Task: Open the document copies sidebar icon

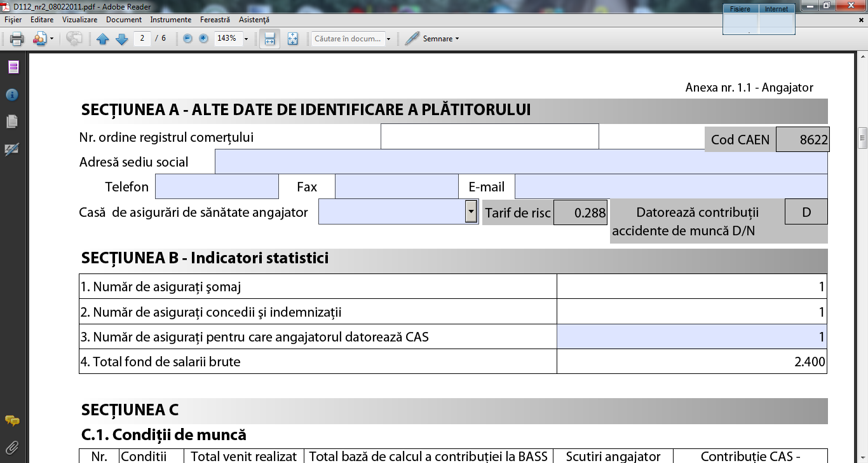Action: click(12, 121)
